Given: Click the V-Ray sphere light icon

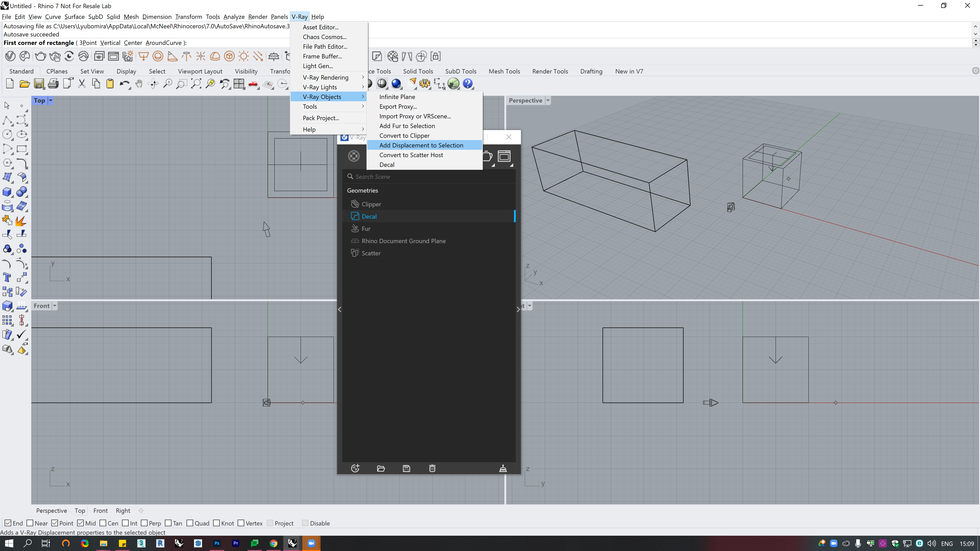Looking at the screenshot, I should click(158, 56).
